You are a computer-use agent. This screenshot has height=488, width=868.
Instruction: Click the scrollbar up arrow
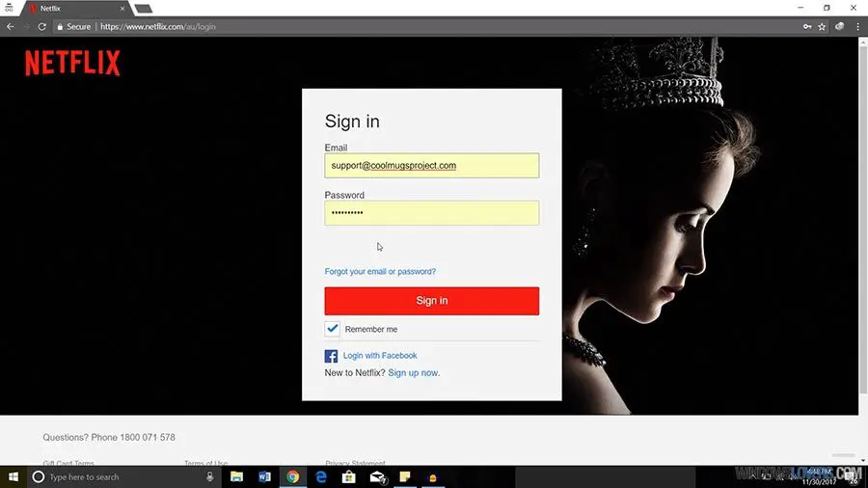pos(863,41)
